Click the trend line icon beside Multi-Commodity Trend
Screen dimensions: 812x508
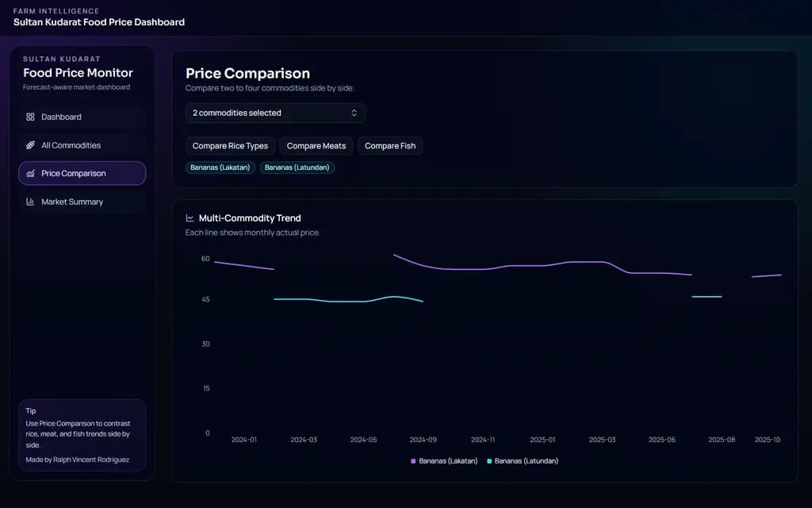[190, 218]
